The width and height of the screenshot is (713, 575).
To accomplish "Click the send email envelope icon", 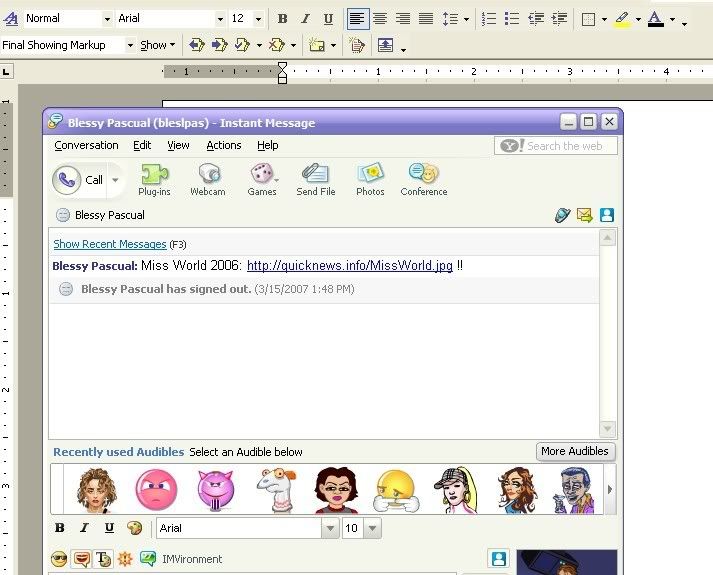I will pyautogui.click(x=585, y=215).
